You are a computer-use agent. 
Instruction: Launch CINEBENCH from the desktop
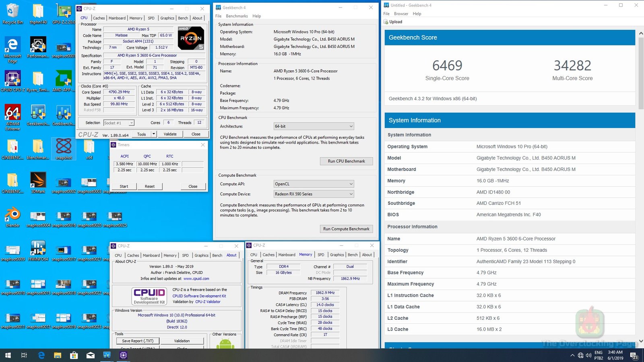[x=12, y=148]
